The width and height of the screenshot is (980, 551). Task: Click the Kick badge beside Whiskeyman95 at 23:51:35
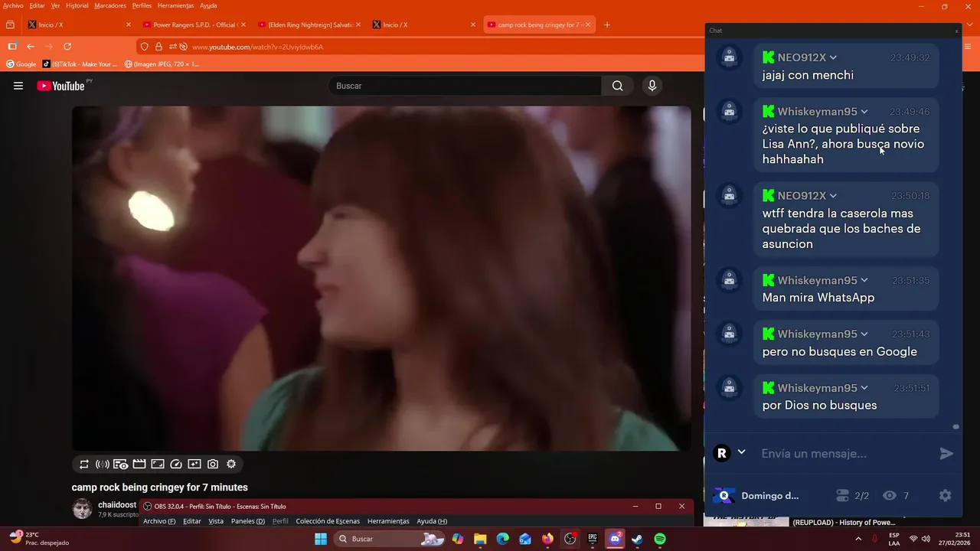(769, 280)
